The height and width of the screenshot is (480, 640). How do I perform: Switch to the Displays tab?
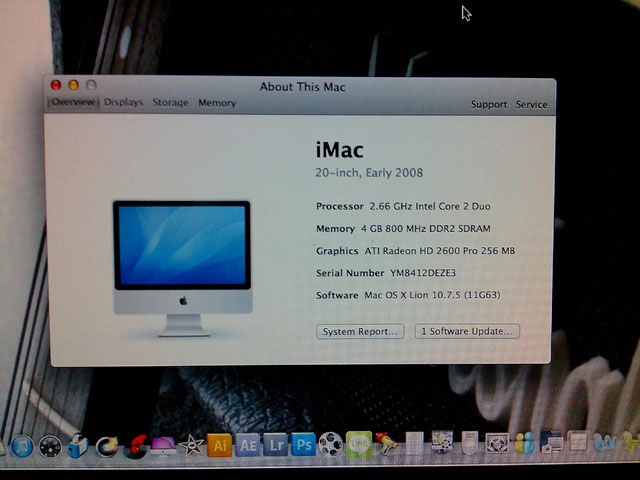tap(123, 102)
